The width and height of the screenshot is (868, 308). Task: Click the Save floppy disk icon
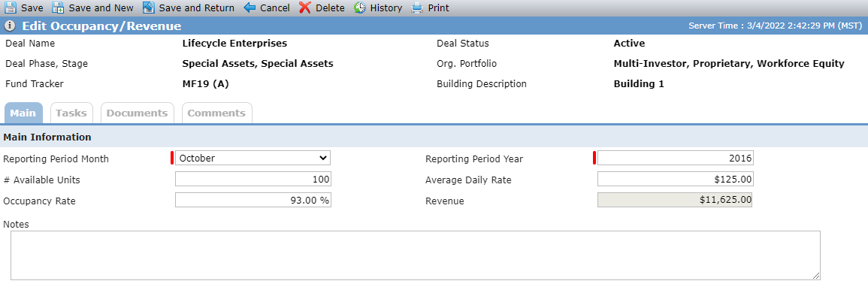click(10, 8)
